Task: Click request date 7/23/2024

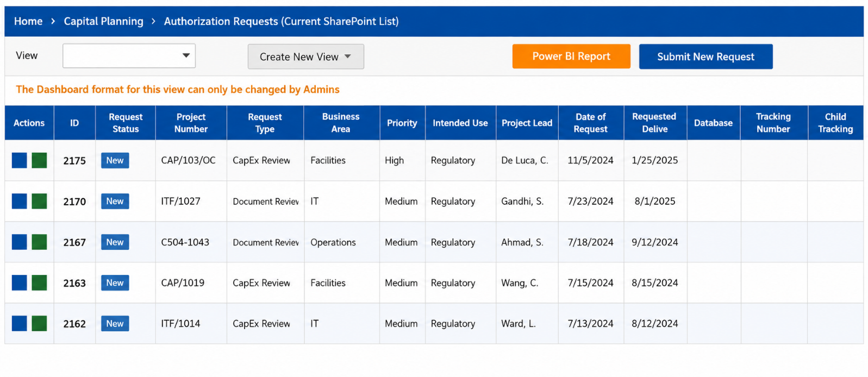Action: click(590, 201)
